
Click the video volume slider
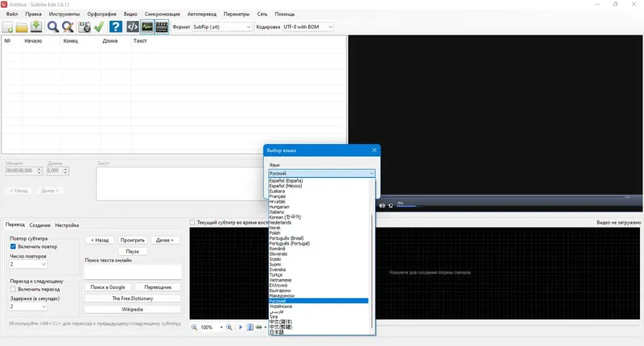409,206
